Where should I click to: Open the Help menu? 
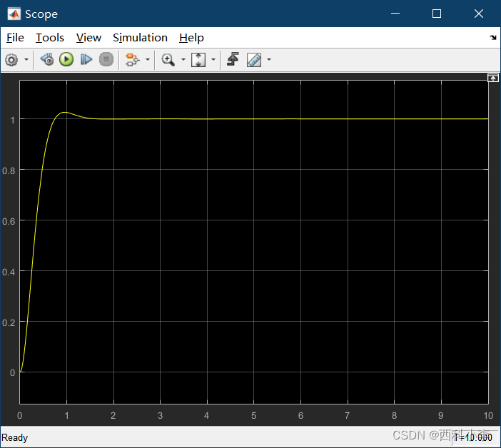(191, 38)
